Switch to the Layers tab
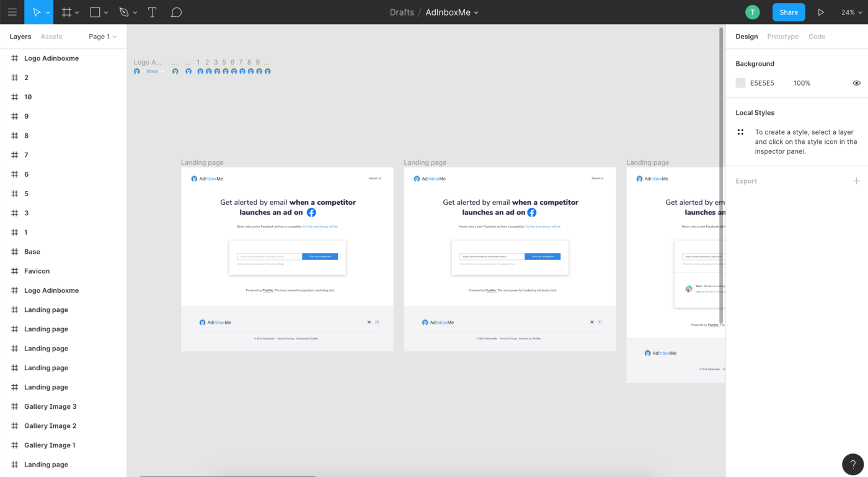Screen dimensions: 868x477 click(20, 37)
